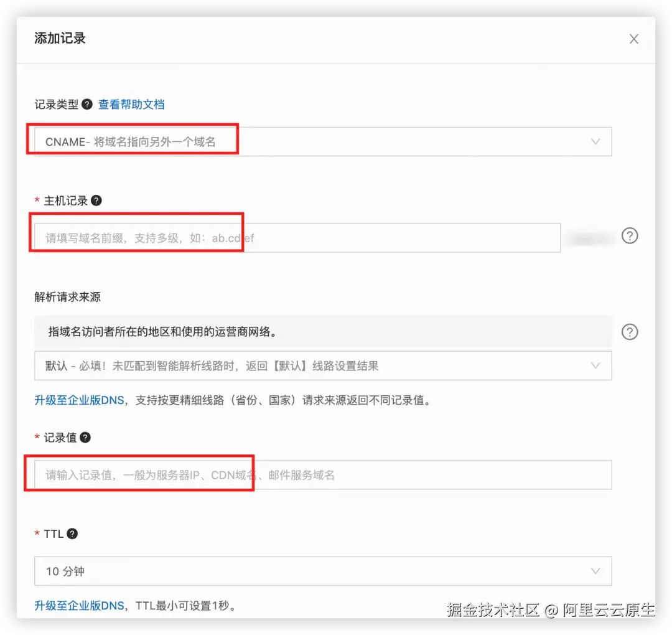Click the chevron arrow on the record type selector
The height and width of the screenshot is (635, 672).
pos(595,141)
